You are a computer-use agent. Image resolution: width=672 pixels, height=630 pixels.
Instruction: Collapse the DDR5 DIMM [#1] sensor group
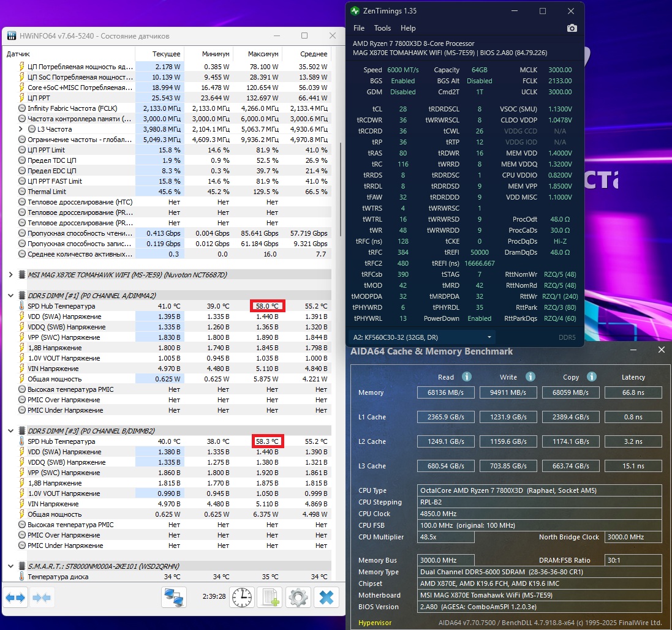coord(10,296)
